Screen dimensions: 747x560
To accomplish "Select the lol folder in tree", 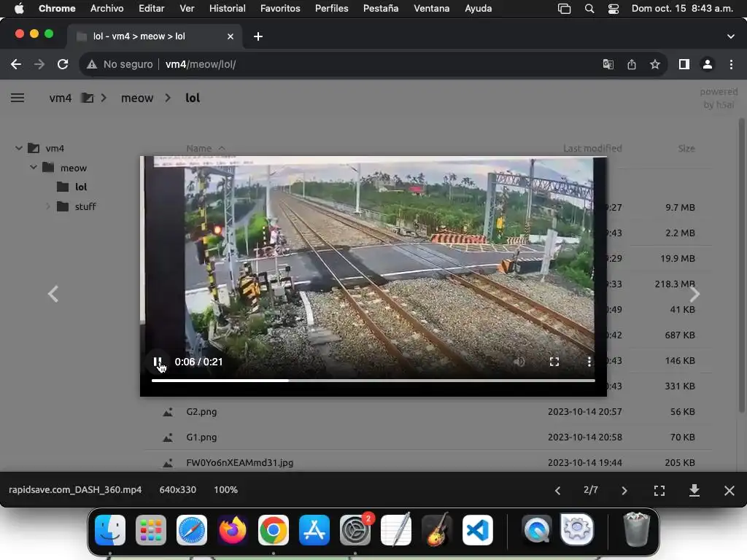I will (x=81, y=187).
